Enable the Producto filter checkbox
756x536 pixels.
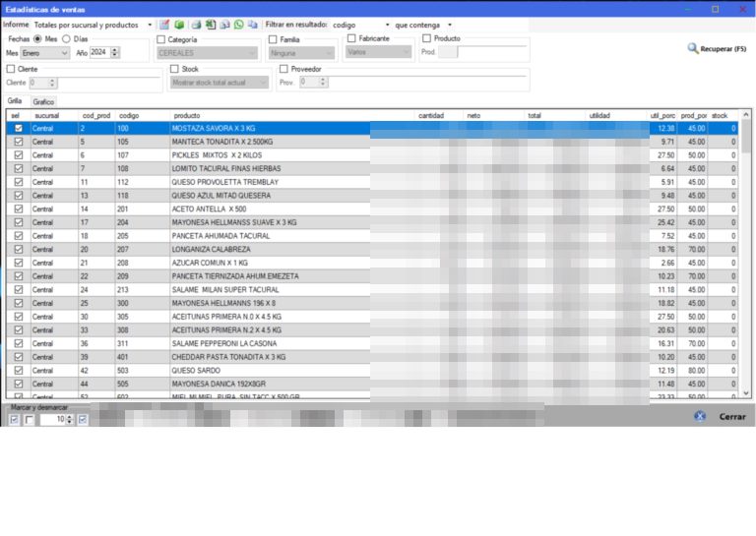426,38
